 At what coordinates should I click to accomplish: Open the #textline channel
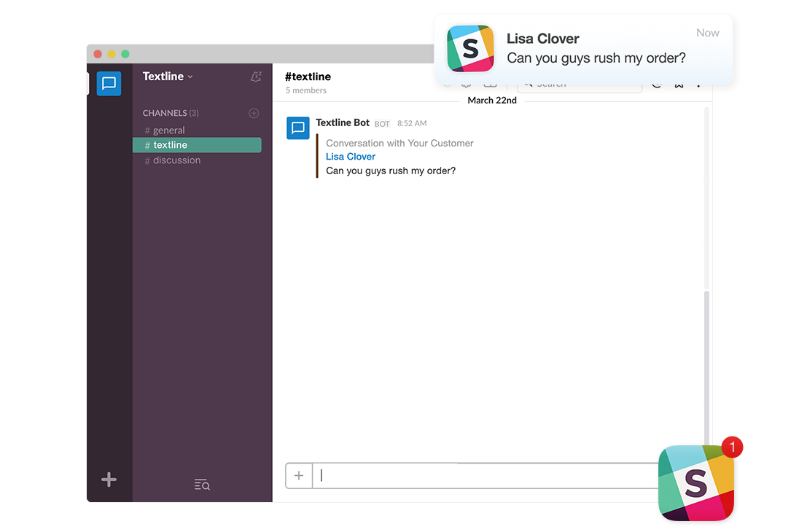click(197, 145)
